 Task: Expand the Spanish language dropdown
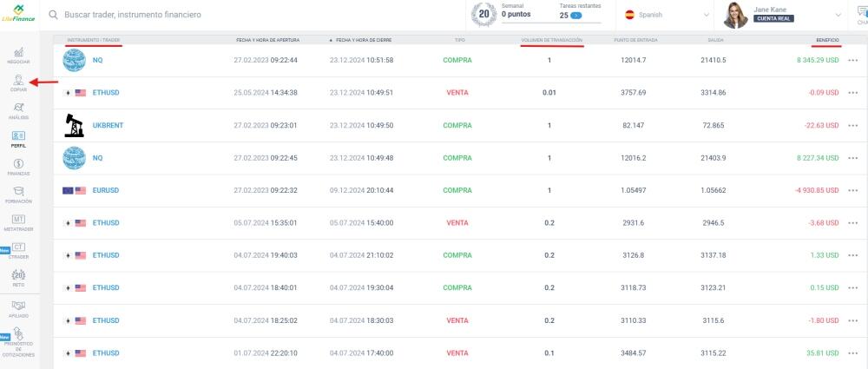tap(707, 15)
